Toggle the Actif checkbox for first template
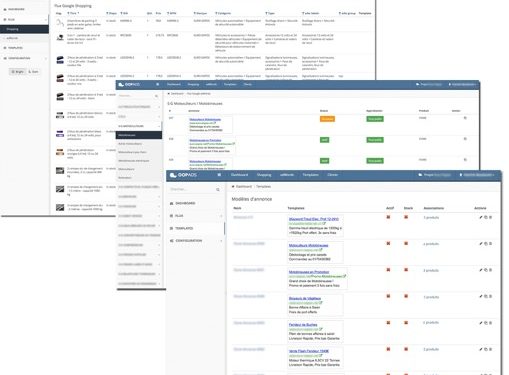Viewport: 509px width, 375px height. pos(388,217)
